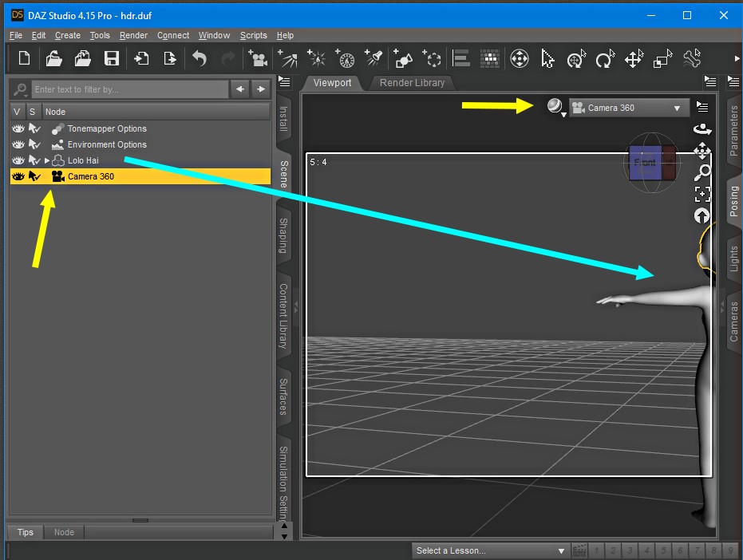Expand the Lolo Hai node
Viewport: 743px width, 560px height.
[x=47, y=160]
